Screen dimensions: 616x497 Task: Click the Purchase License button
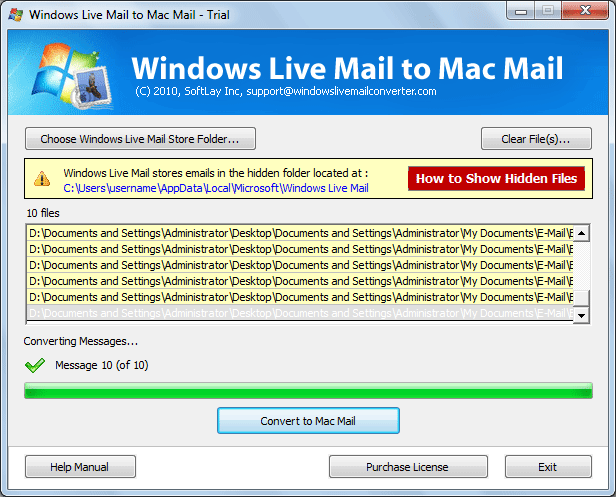pyautogui.click(x=407, y=467)
